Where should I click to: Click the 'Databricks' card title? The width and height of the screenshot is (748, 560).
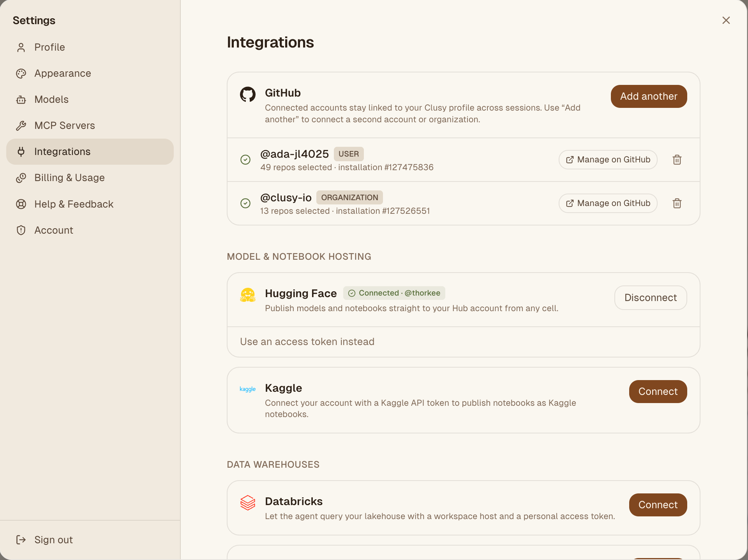(294, 502)
